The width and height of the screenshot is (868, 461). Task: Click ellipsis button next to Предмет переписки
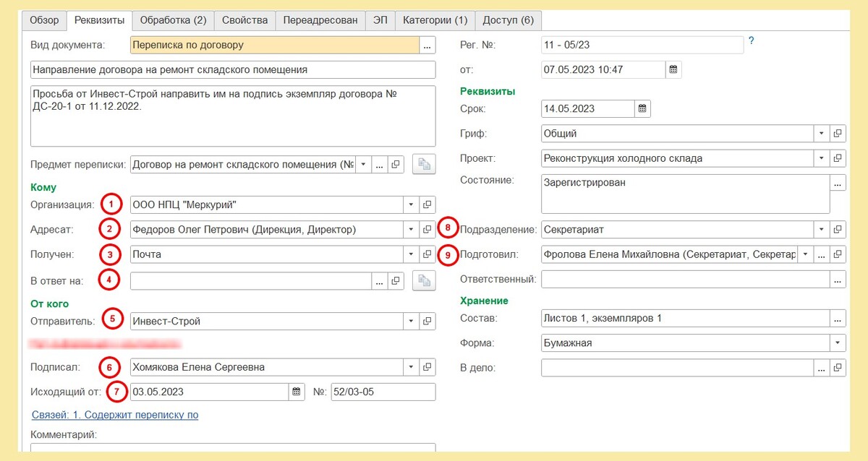point(380,165)
